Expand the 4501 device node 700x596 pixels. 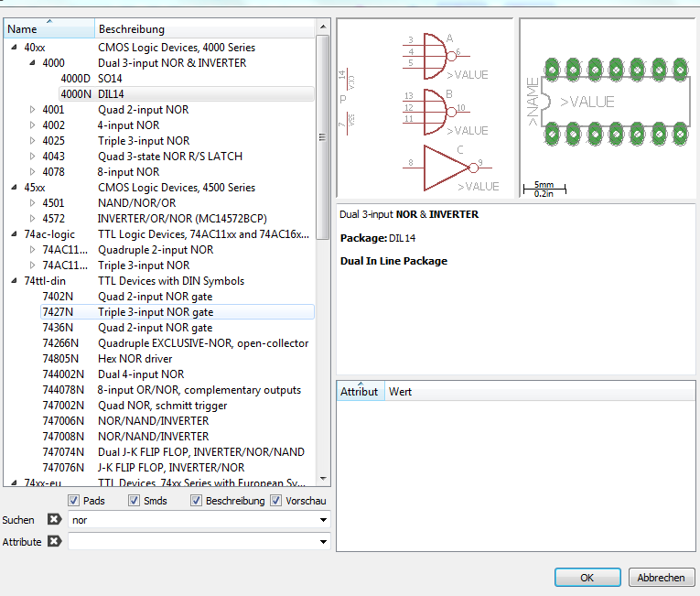(x=32, y=203)
